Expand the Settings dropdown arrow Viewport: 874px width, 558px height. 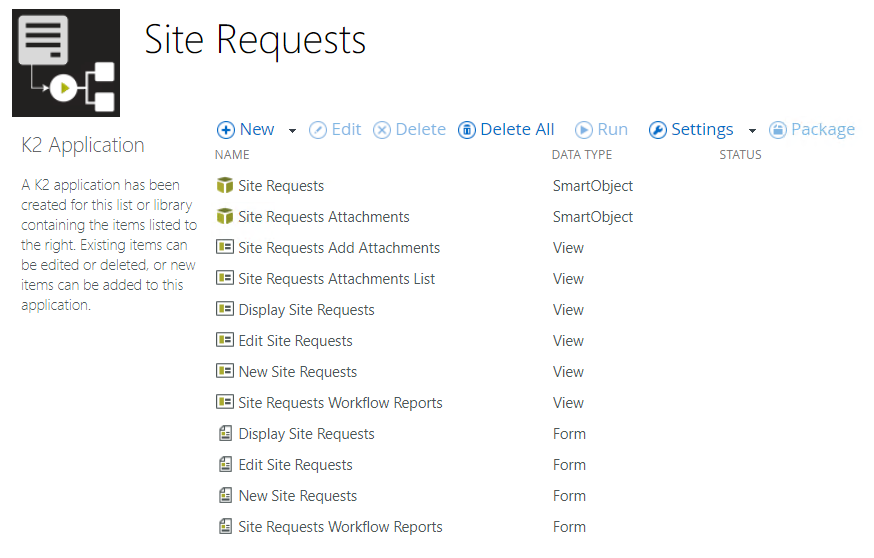752,131
